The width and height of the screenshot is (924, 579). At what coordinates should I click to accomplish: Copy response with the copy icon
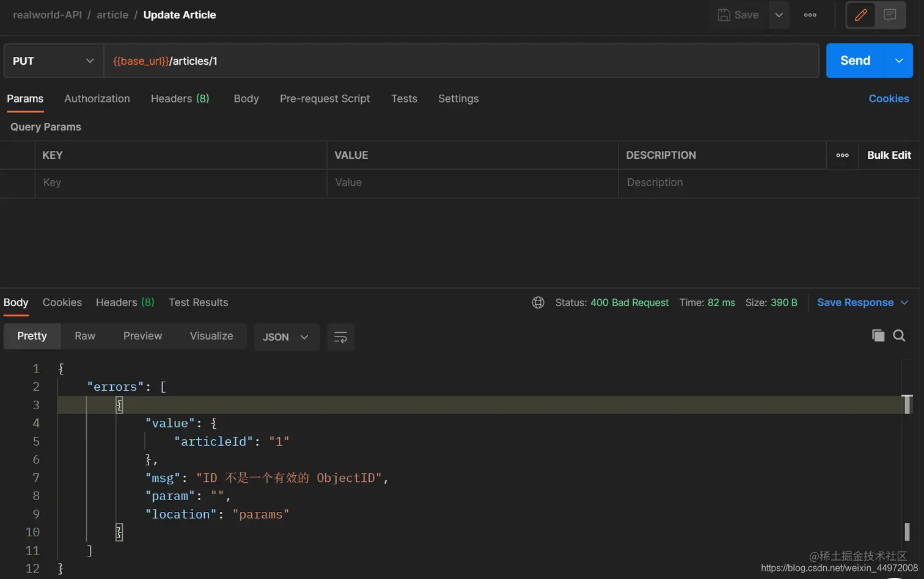pos(878,335)
